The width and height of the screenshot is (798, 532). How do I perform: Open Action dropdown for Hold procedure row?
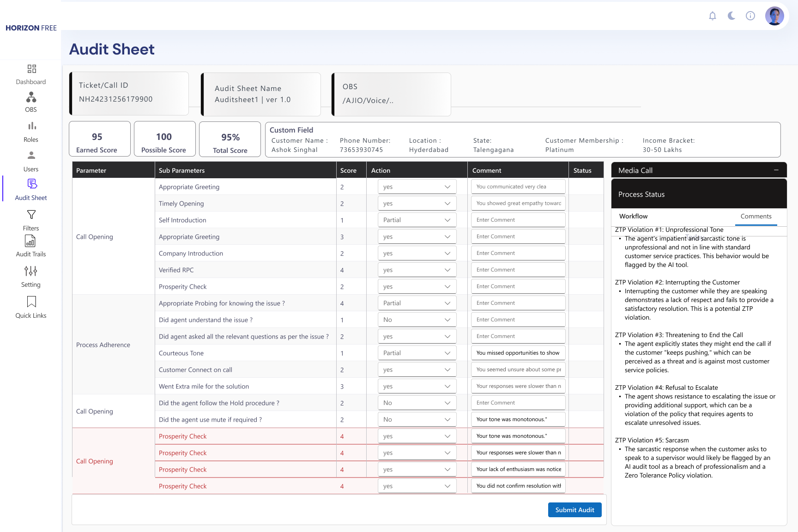[x=417, y=403]
